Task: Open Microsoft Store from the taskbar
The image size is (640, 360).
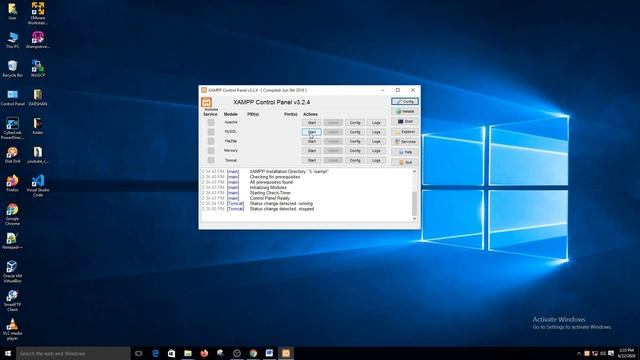Action: (x=171, y=353)
